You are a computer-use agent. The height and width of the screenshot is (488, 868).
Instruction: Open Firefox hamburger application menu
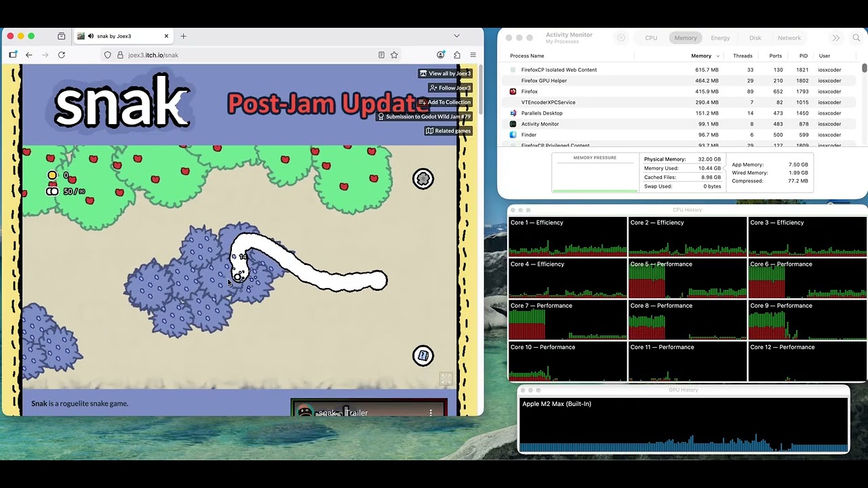point(473,55)
